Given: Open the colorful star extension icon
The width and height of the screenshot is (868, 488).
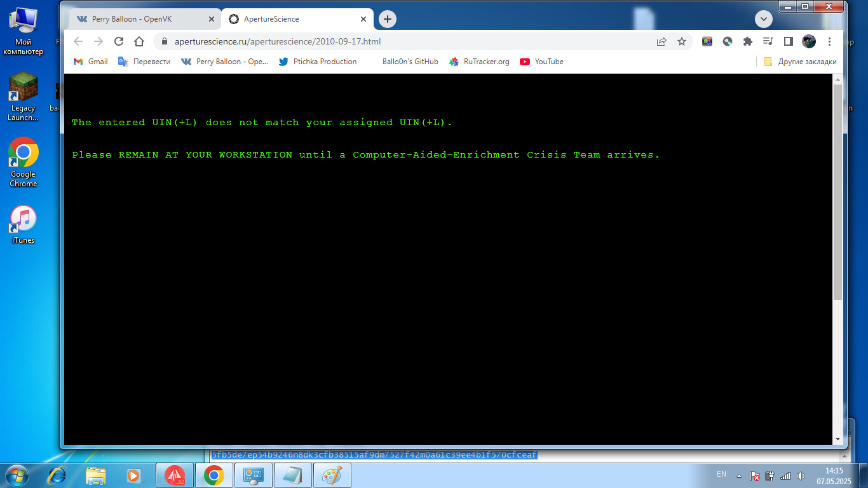Looking at the screenshot, I should (x=707, y=41).
